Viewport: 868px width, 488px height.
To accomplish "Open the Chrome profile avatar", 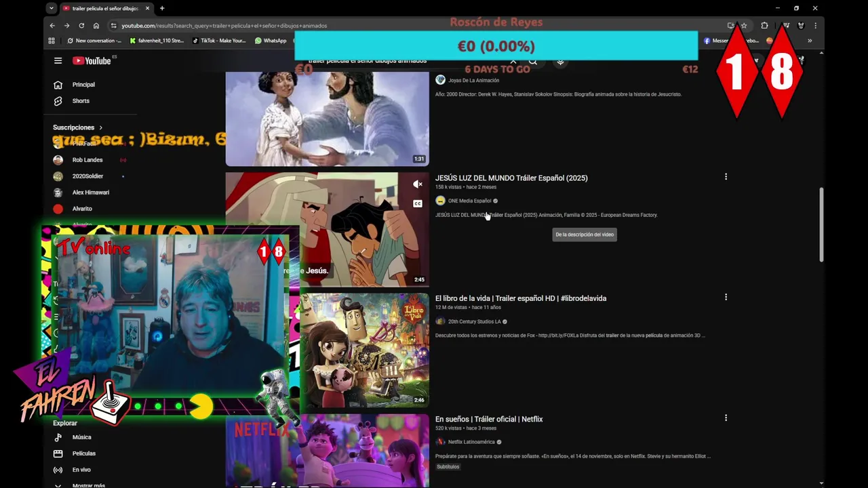I will (800, 26).
